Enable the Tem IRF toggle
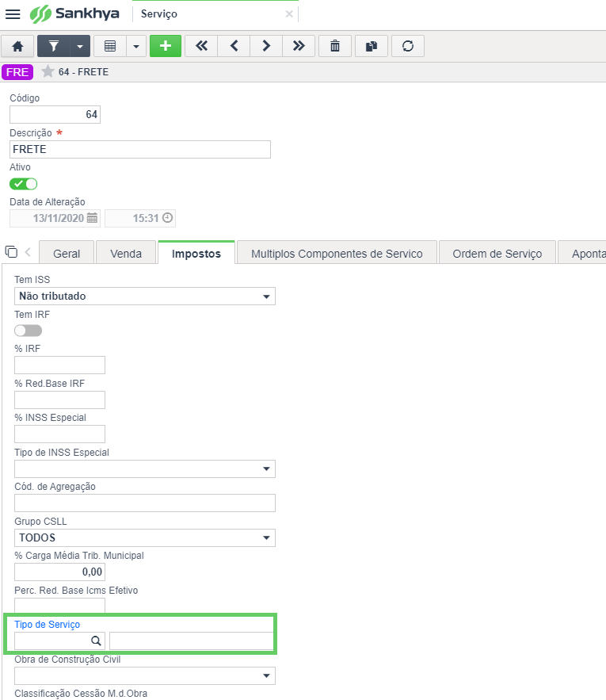The height and width of the screenshot is (700, 606). [28, 331]
